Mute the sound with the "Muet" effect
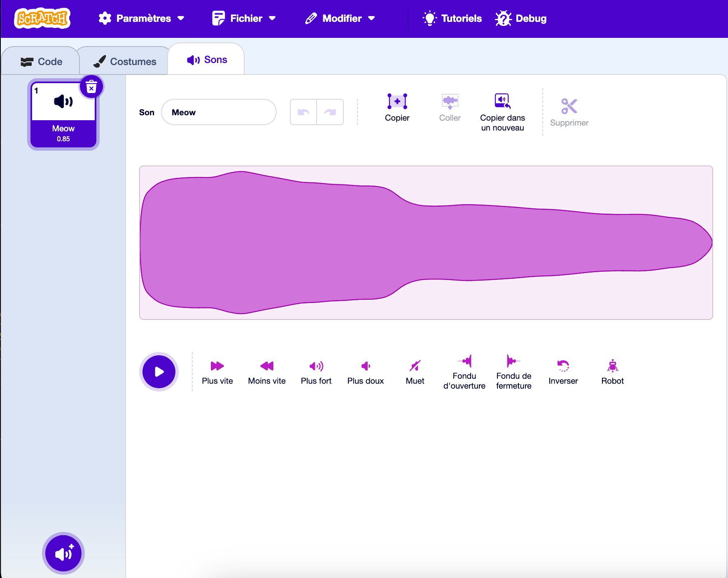This screenshot has height=578, width=728. click(x=415, y=372)
